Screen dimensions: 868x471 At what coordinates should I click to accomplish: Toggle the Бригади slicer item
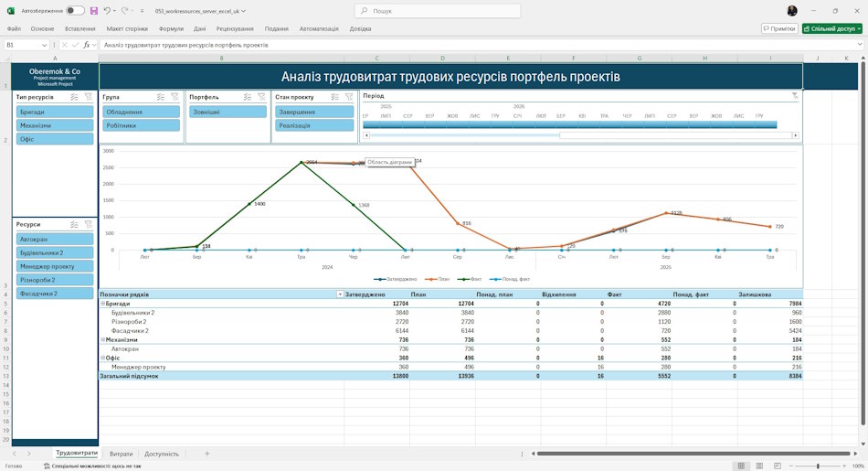pos(55,112)
